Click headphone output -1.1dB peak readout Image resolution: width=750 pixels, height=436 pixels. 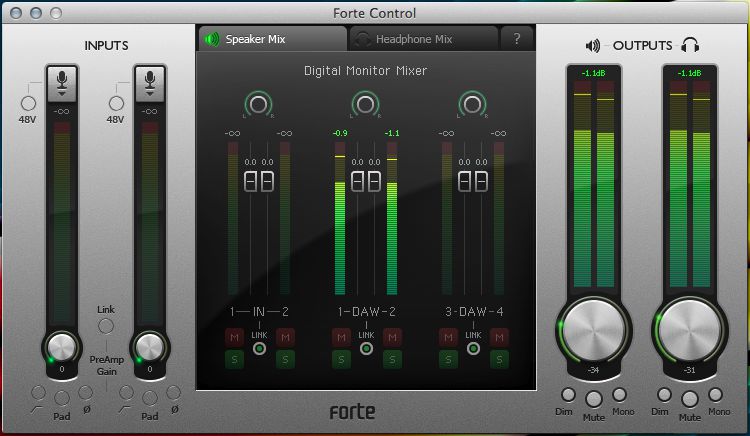pyautogui.click(x=690, y=73)
